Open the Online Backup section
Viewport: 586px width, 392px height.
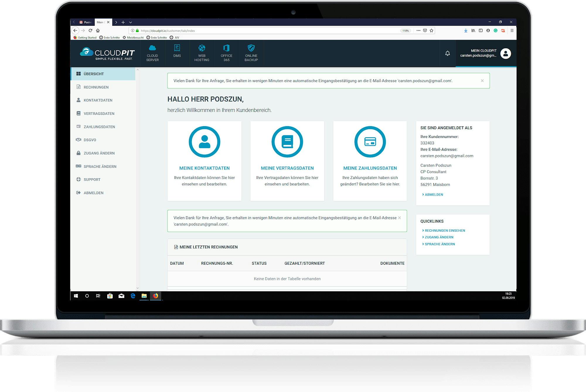click(x=251, y=53)
